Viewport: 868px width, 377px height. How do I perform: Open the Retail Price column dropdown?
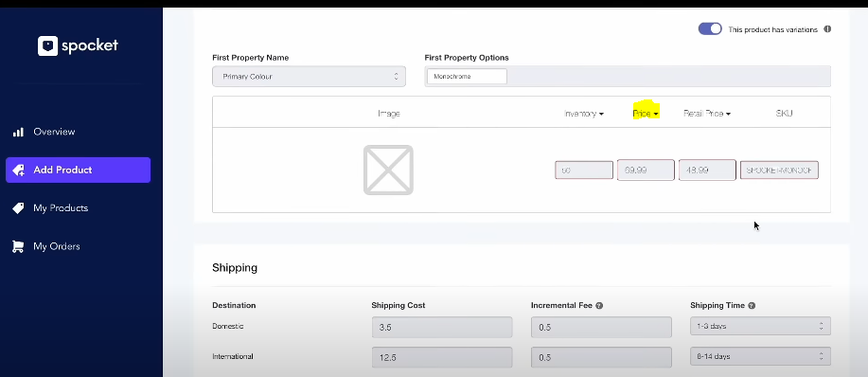pos(707,114)
